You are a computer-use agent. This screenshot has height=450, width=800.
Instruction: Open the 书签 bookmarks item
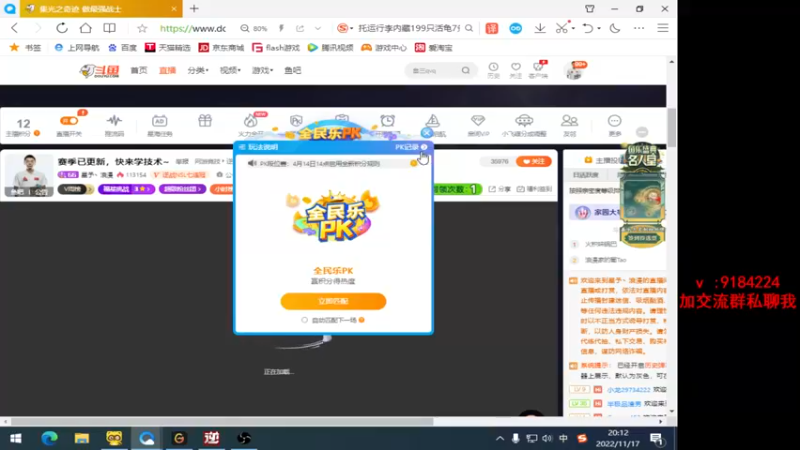tap(26, 47)
